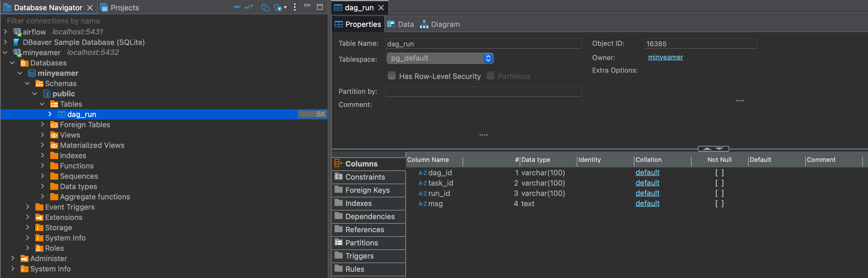Click the Views eye icon
868x278 pixels.
[x=54, y=135]
